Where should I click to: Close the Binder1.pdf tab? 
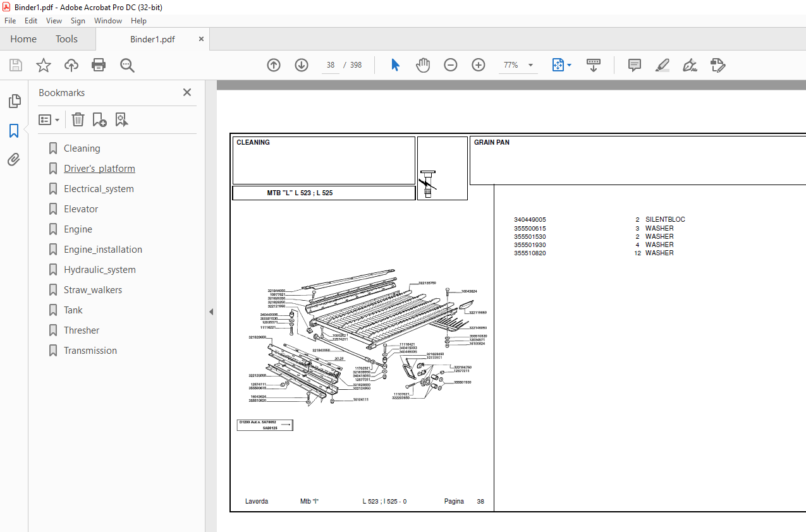201,39
